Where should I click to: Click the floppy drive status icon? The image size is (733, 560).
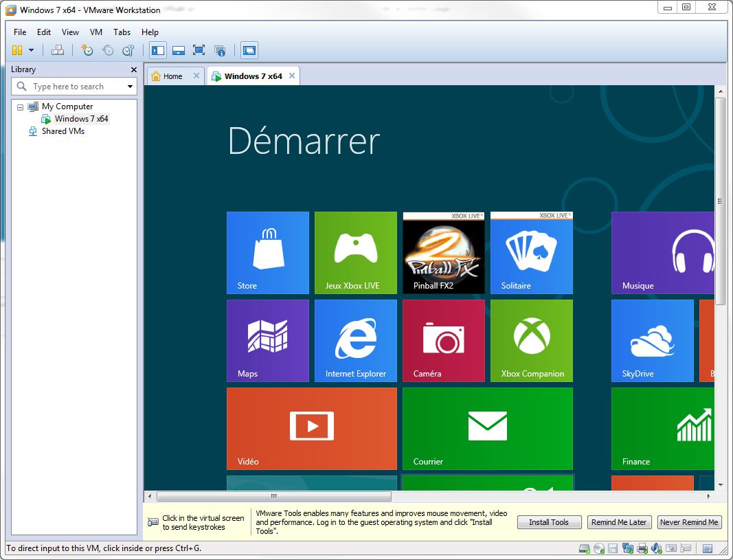click(x=613, y=548)
